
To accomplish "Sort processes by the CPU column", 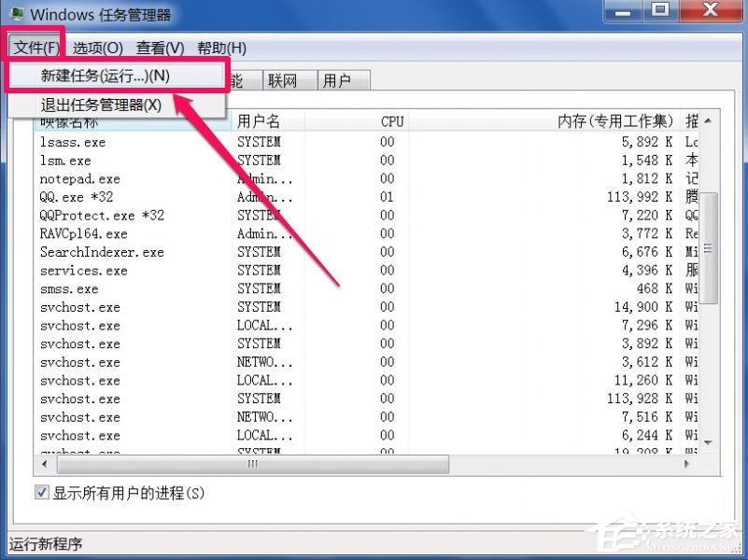I will click(x=391, y=120).
